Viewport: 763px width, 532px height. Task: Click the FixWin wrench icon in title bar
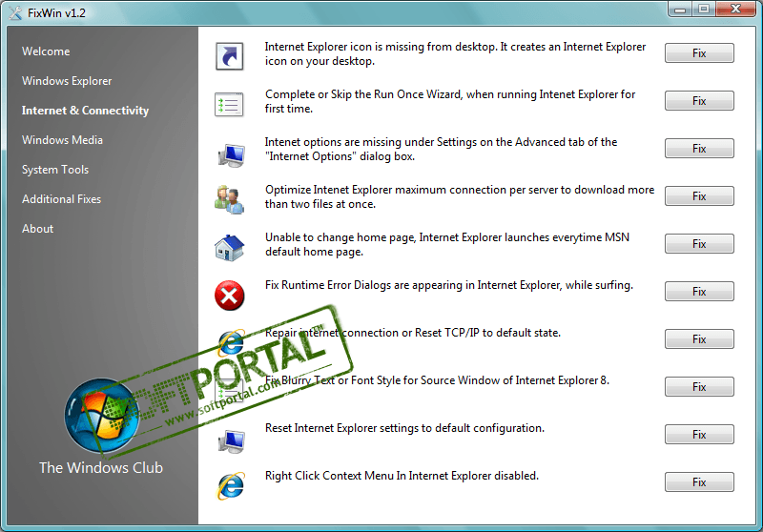pyautogui.click(x=15, y=13)
